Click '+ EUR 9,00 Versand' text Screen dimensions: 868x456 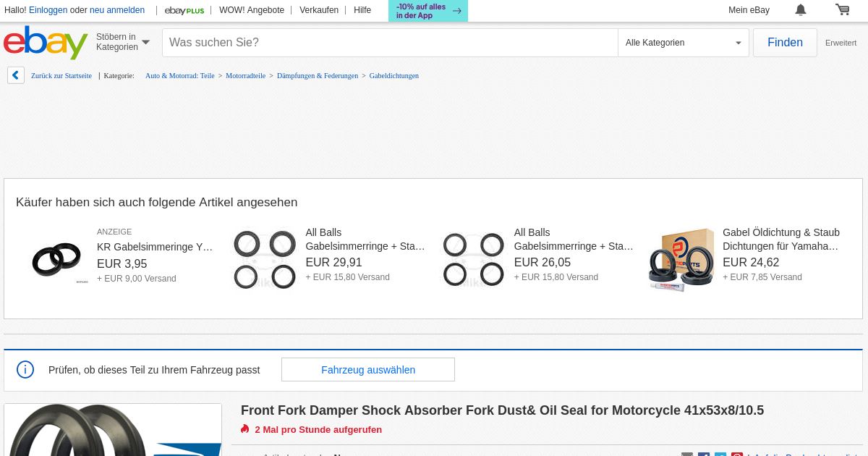pyautogui.click(x=137, y=279)
